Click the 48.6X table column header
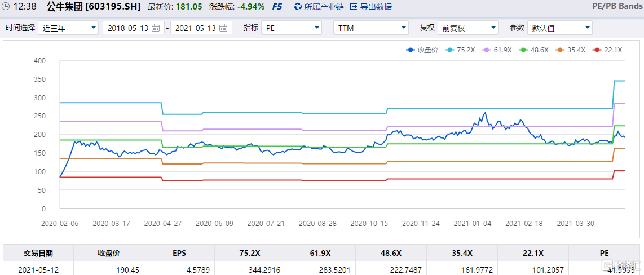 click(x=391, y=253)
